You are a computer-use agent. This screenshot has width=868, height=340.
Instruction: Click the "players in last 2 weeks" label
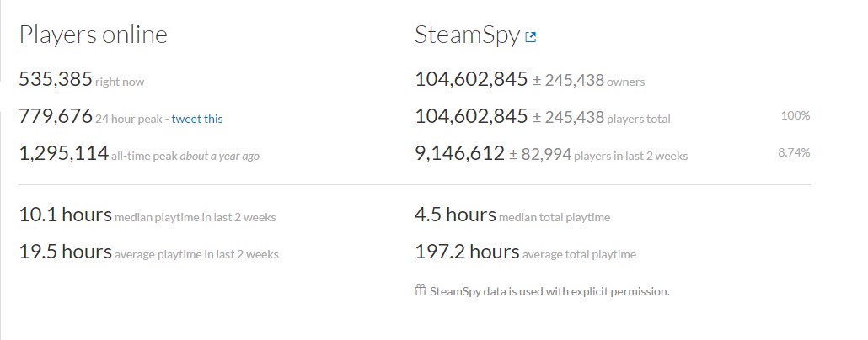[x=630, y=156]
